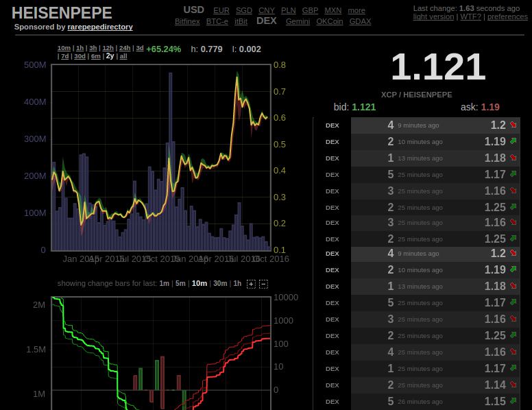Switch to EUR currency

[x=221, y=11]
